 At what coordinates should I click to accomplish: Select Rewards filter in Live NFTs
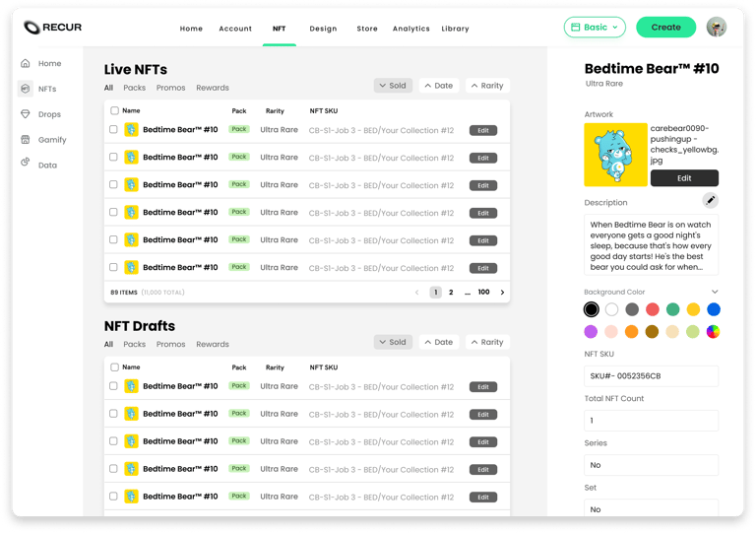click(213, 88)
